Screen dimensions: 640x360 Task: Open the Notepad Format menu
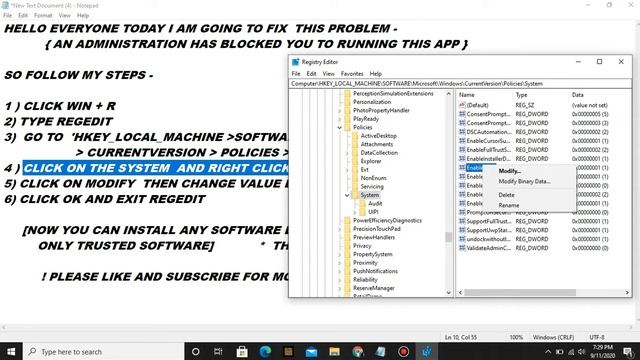(x=43, y=16)
